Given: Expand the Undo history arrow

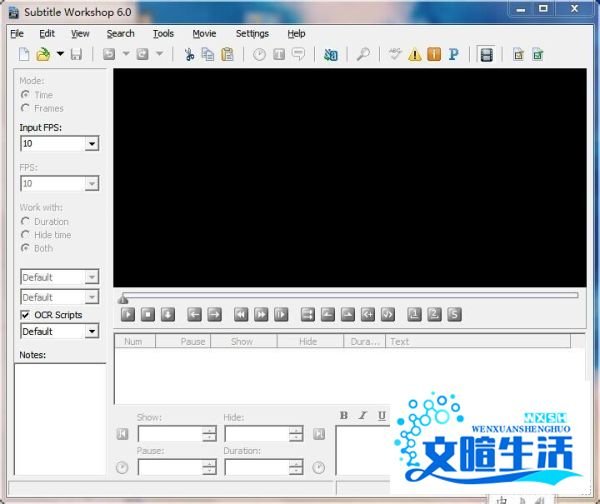Looking at the screenshot, I should tap(126, 54).
